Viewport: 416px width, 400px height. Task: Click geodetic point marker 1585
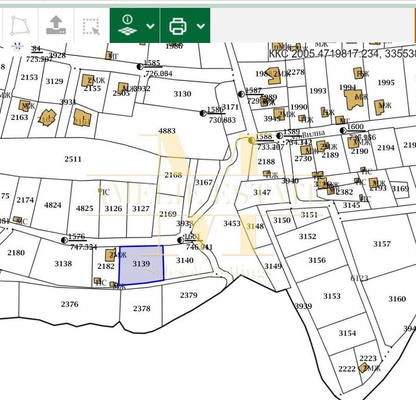point(140,66)
